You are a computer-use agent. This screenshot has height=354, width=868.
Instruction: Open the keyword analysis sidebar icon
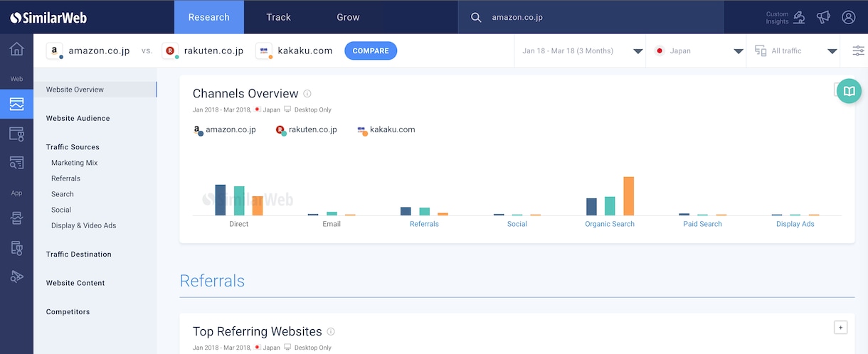(x=16, y=163)
